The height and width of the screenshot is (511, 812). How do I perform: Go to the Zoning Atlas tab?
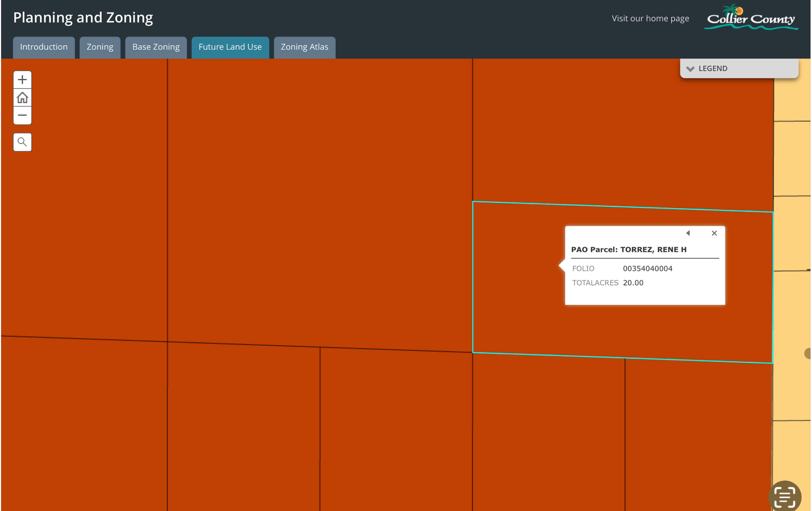tap(304, 47)
